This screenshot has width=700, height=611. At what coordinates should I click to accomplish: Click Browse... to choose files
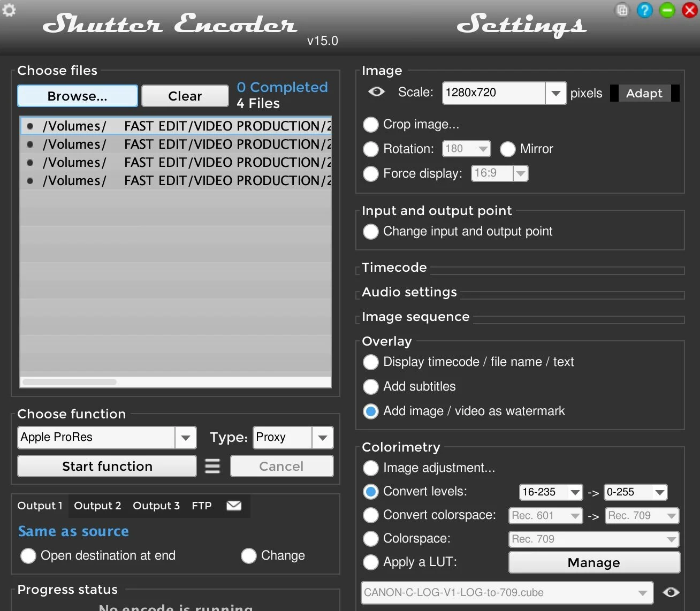pyautogui.click(x=78, y=96)
